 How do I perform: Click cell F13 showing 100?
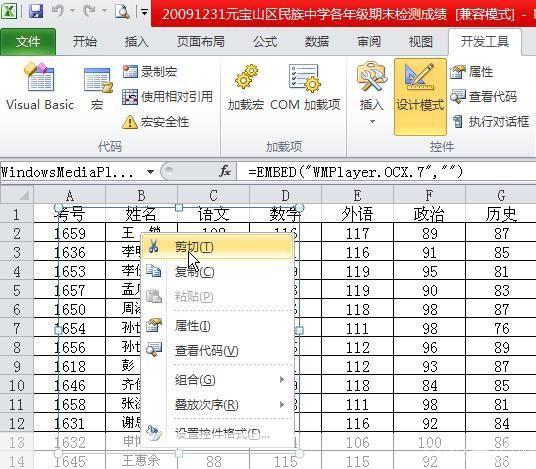pyautogui.click(x=429, y=442)
